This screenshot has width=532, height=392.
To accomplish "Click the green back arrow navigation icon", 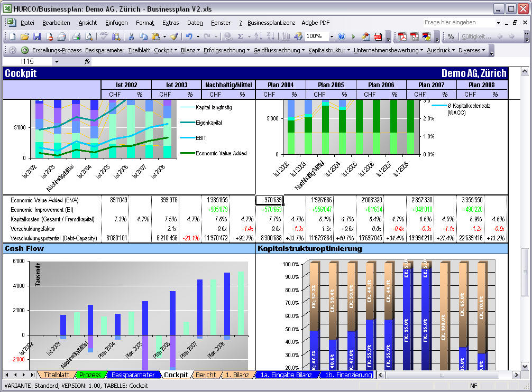I will [x=25, y=51].
